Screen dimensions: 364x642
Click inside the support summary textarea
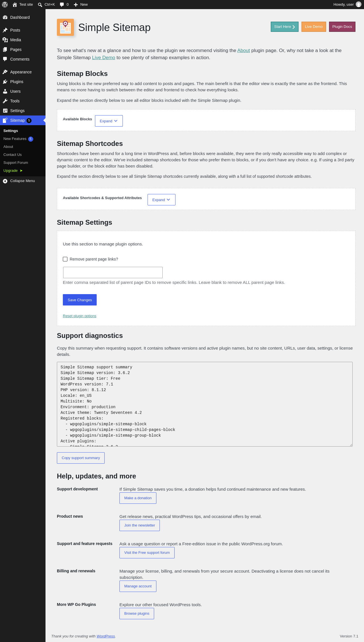205,404
